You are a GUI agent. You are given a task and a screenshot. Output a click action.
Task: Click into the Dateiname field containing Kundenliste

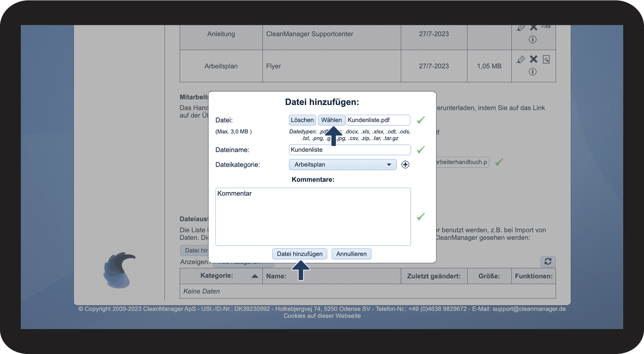(350, 150)
